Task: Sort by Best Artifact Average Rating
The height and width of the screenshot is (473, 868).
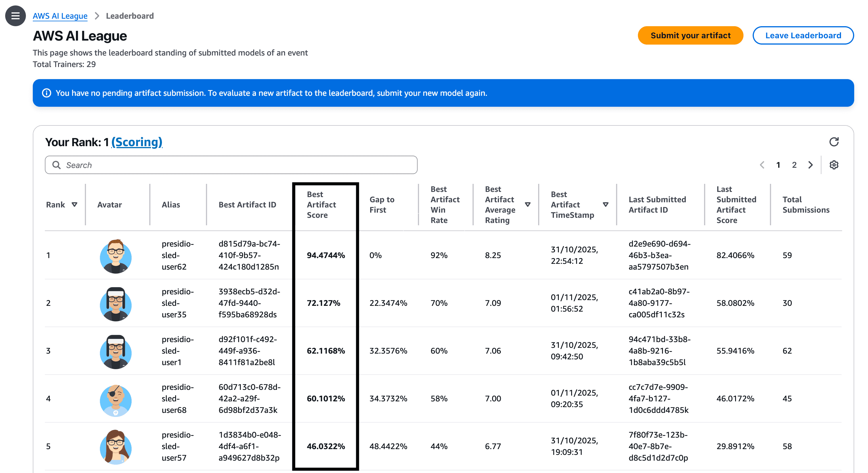Action: (x=527, y=205)
